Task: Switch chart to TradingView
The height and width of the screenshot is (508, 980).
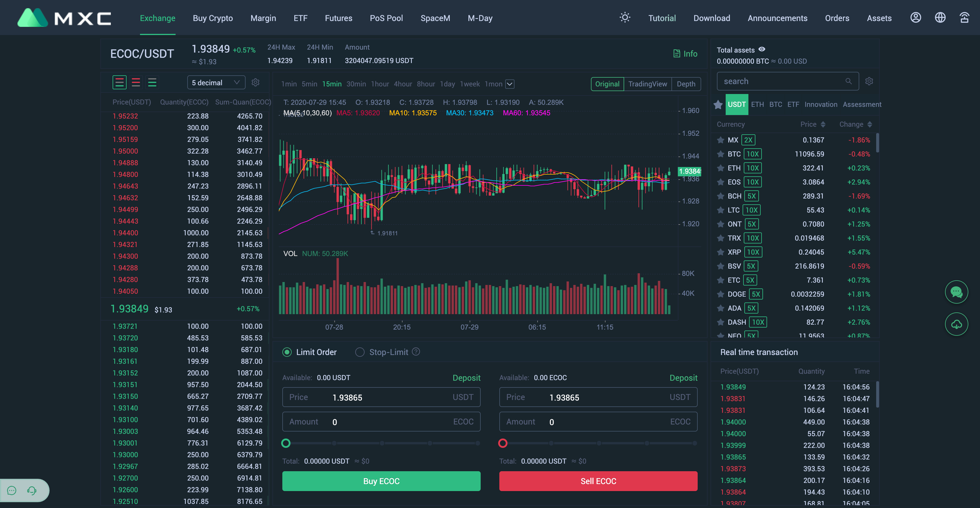Action: (x=647, y=84)
